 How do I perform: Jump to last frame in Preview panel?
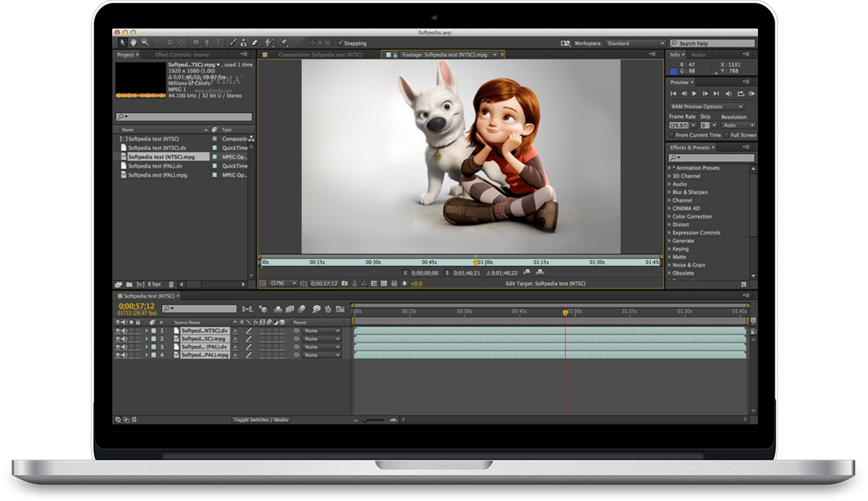click(x=716, y=93)
